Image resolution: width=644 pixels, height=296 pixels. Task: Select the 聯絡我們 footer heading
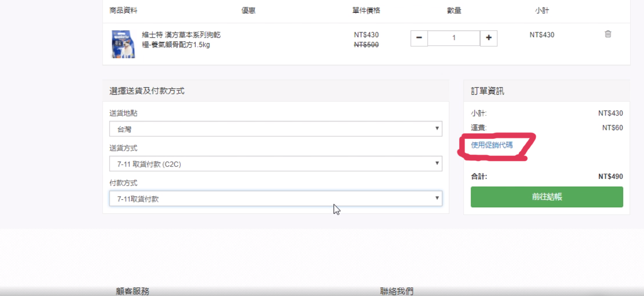396,291
